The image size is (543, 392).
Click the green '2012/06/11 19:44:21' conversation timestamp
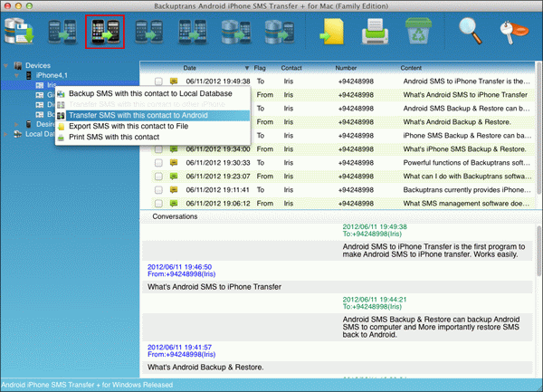pos(375,300)
